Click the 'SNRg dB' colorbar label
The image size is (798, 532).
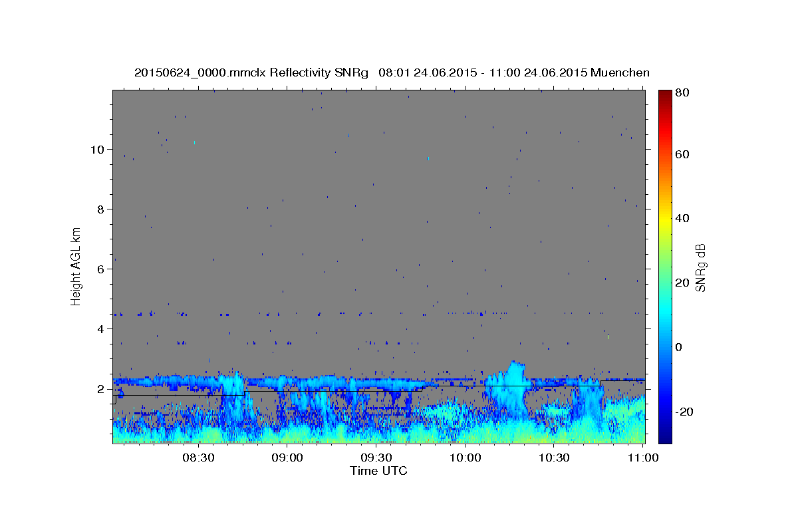[700, 267]
